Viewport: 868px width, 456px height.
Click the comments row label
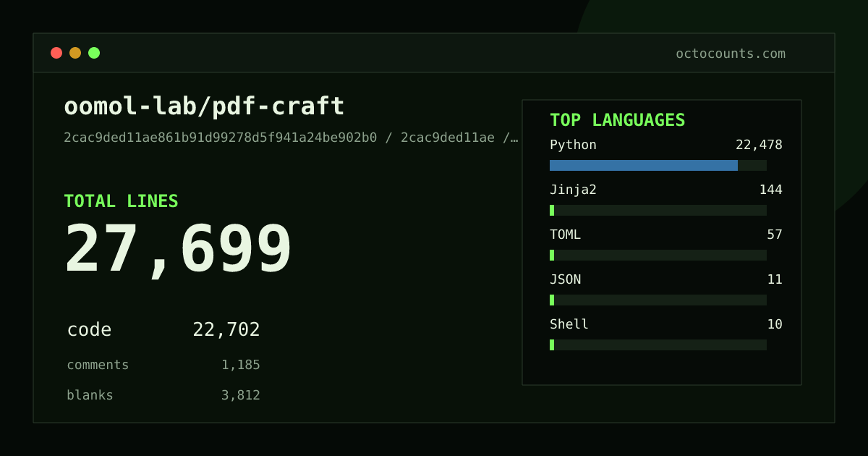pyautogui.click(x=98, y=365)
